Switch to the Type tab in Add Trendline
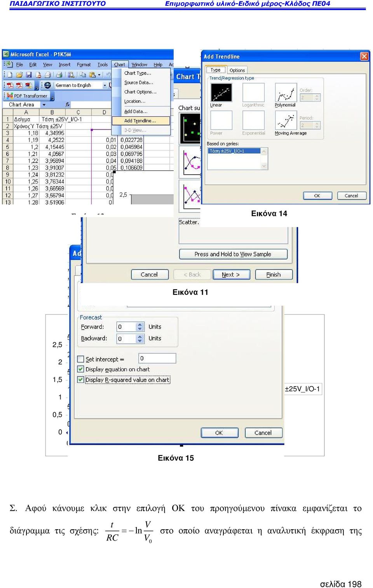The width and height of the screenshot is (373, 588). click(216, 70)
